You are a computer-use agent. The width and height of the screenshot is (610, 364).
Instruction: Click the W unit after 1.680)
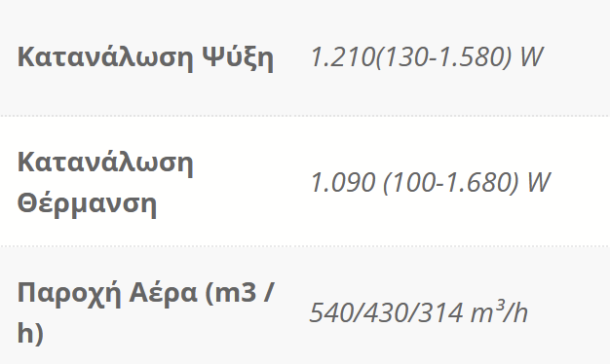coord(539,183)
